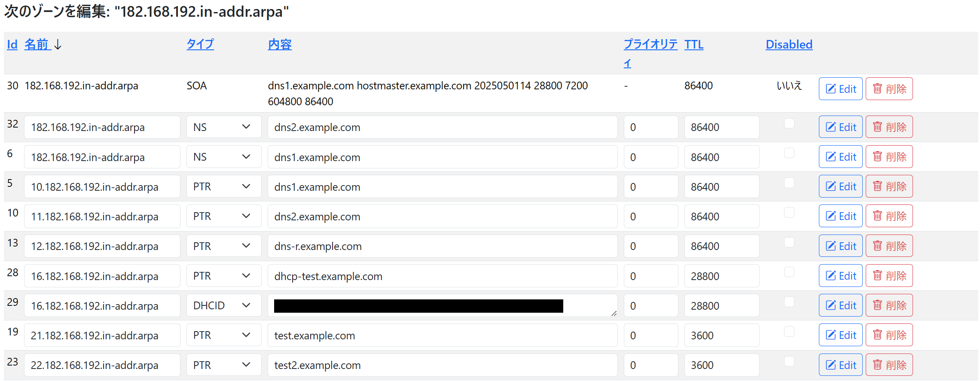Sort records by Id column

click(x=12, y=44)
